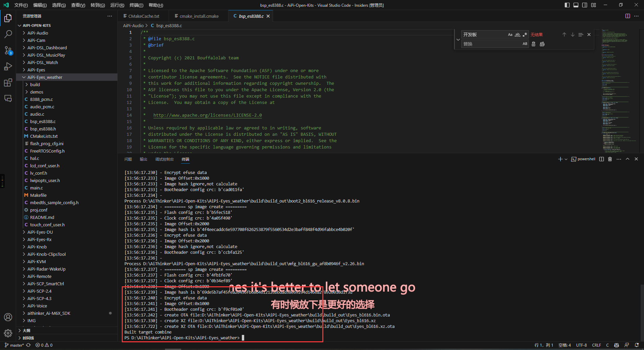Viewport: 644px width, 350px height.
Task: Toggle Match Whole Word in find box
Action: coord(518,35)
